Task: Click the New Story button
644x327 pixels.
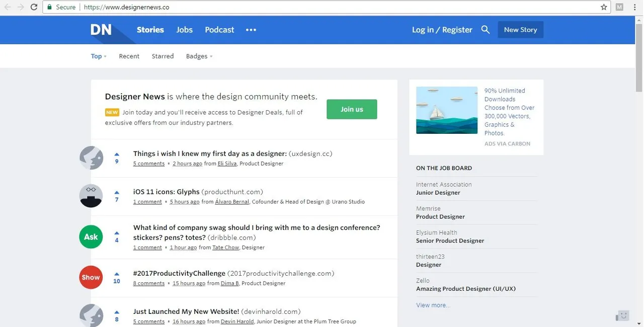Action: [521, 30]
